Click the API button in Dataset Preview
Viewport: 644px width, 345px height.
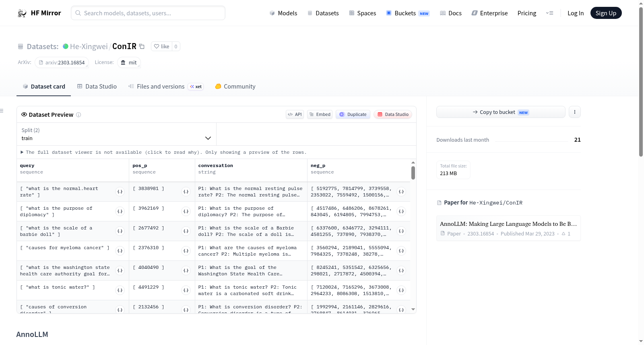tap(295, 114)
